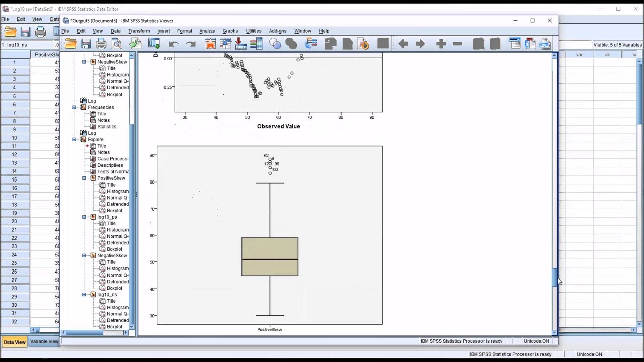Click row 15 header in Data Editor

(x=14, y=179)
